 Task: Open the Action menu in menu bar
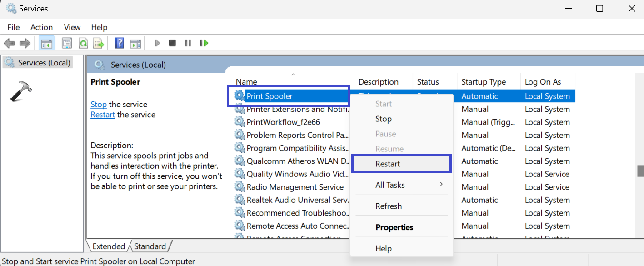(x=41, y=27)
